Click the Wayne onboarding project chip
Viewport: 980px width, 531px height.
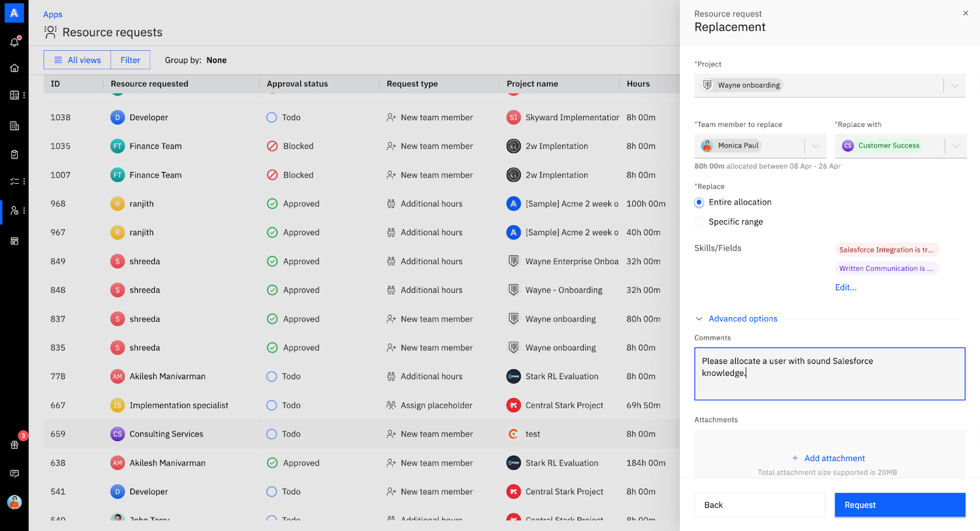coord(742,85)
